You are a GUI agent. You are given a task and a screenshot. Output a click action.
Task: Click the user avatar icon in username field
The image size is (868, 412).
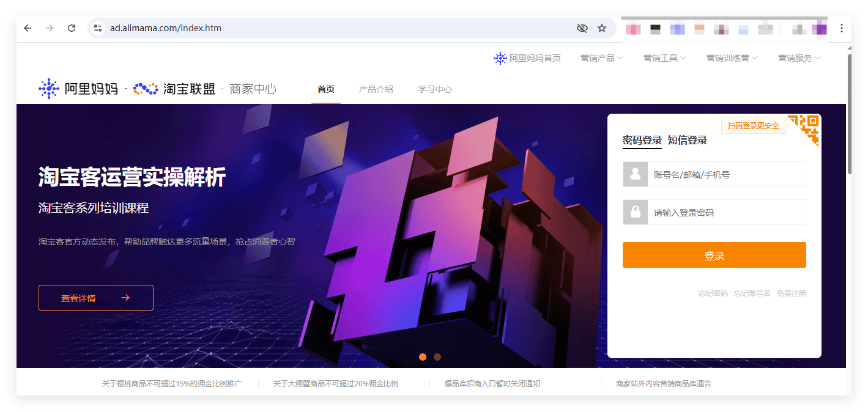coord(636,174)
